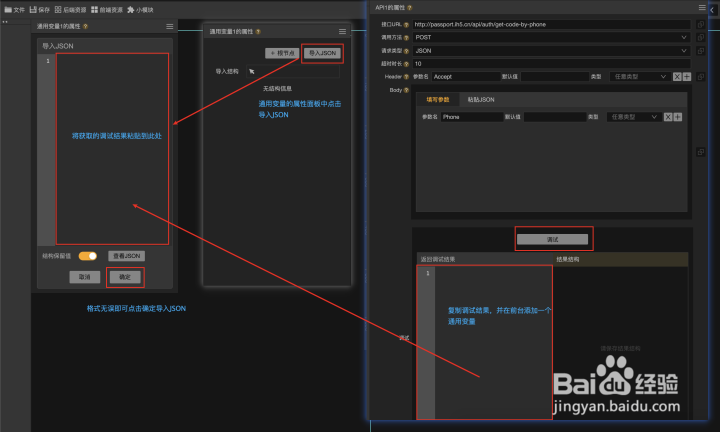
Task: Delete the Accept header row with X
Action: 677,77
